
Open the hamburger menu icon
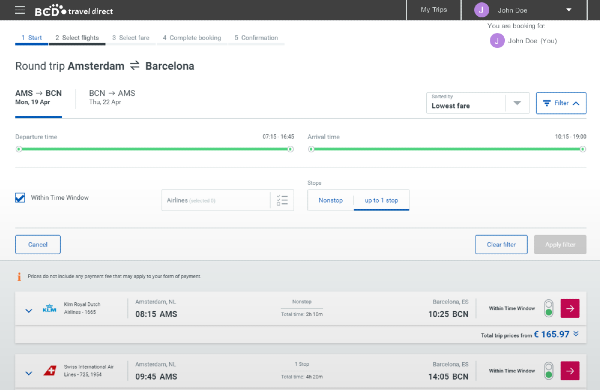[20, 10]
